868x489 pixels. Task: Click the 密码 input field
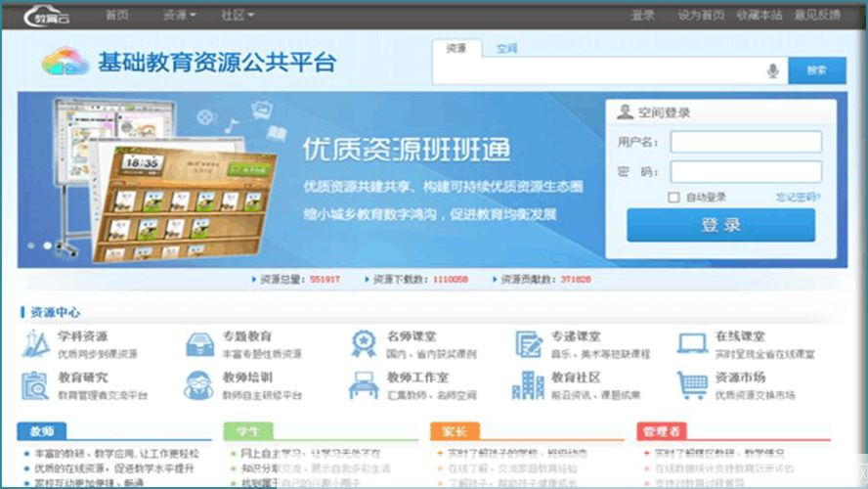746,172
